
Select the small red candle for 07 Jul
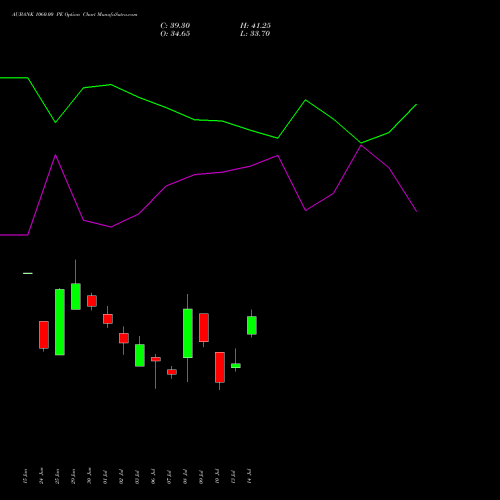172,372
